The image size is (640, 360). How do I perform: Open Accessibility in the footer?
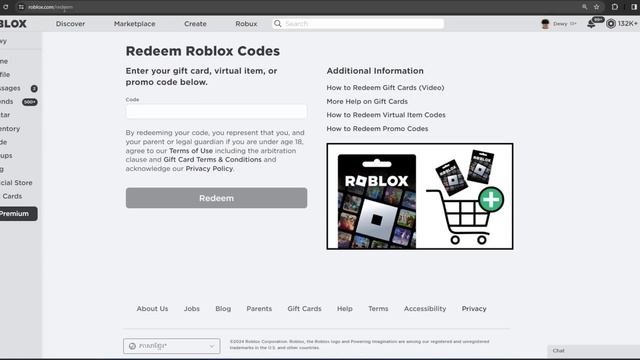(425, 309)
